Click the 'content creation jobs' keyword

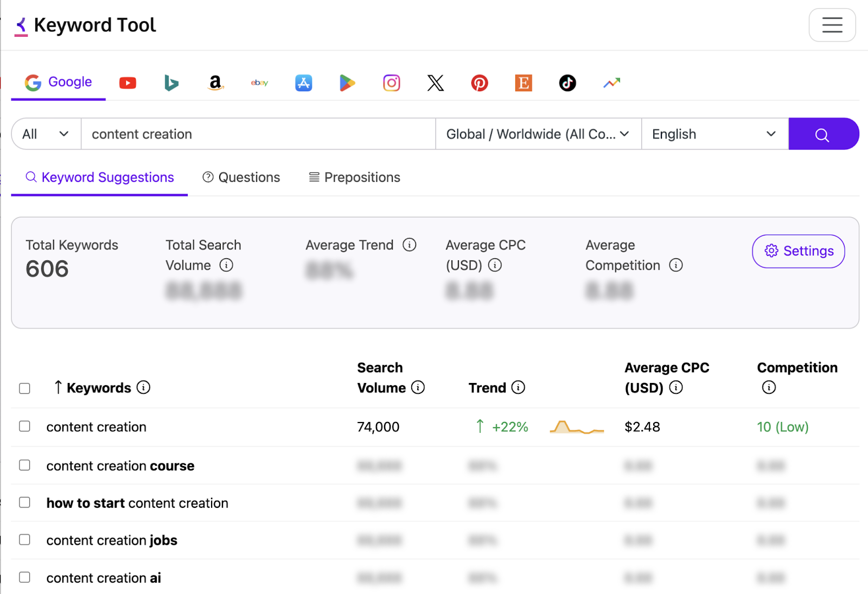coord(112,541)
